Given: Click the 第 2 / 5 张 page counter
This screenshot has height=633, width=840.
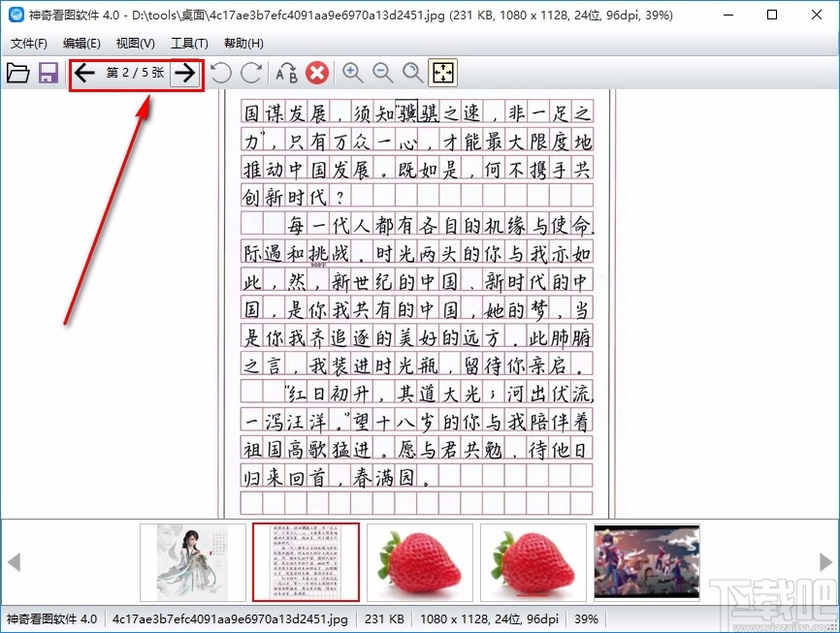Looking at the screenshot, I should point(135,73).
